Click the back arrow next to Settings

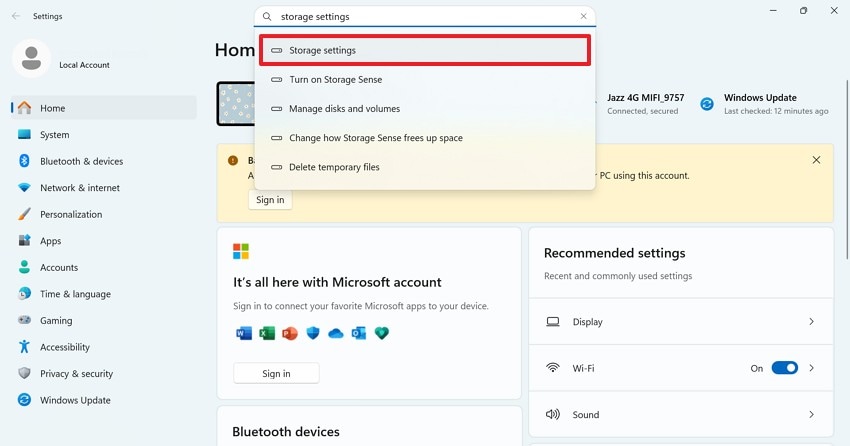16,16
